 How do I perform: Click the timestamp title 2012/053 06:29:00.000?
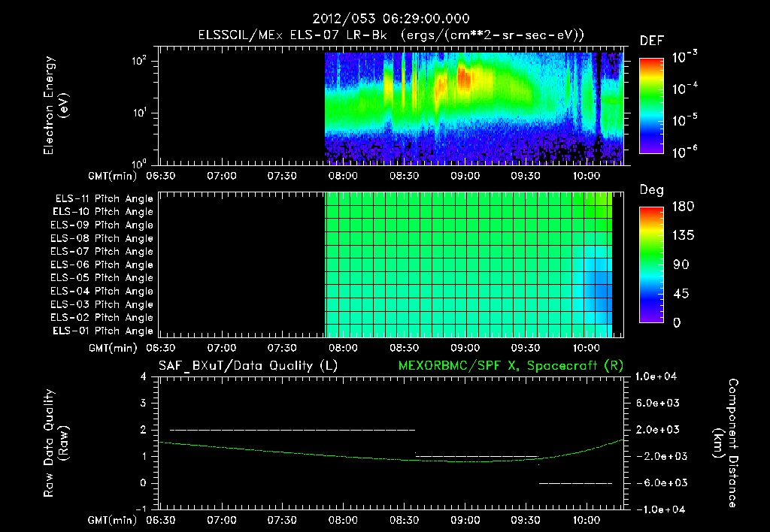click(x=391, y=19)
